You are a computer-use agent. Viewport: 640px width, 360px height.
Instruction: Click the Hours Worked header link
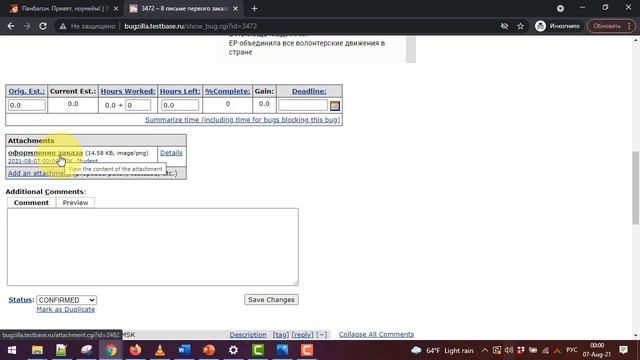pyautogui.click(x=128, y=91)
